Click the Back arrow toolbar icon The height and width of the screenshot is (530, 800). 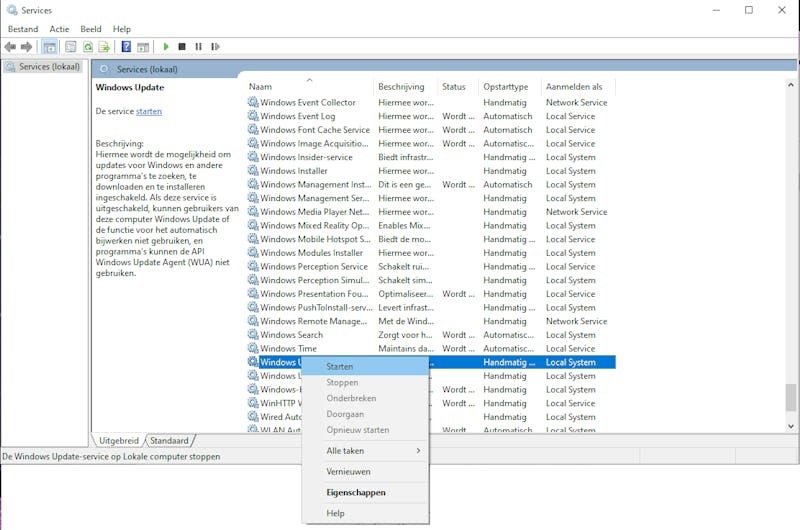10,47
